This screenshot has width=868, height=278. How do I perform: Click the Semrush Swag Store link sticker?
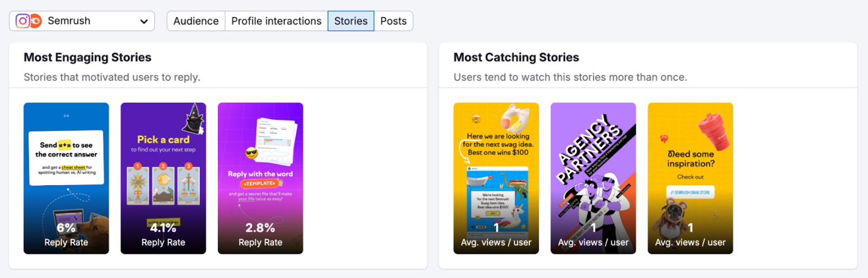690,192
